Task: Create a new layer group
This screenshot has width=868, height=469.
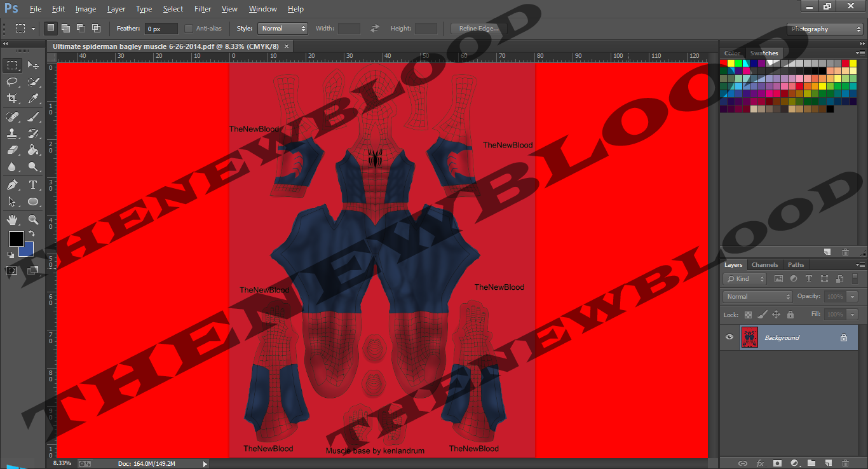Action: click(x=811, y=463)
